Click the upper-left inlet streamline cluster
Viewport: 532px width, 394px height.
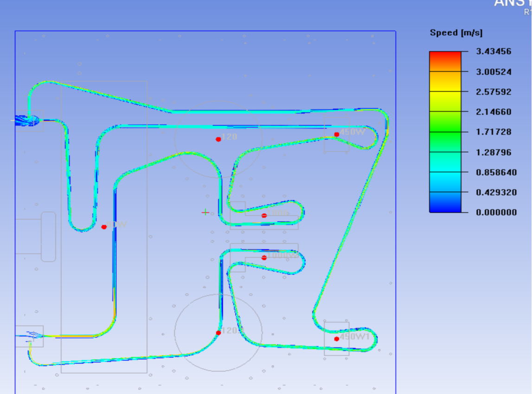26,121
